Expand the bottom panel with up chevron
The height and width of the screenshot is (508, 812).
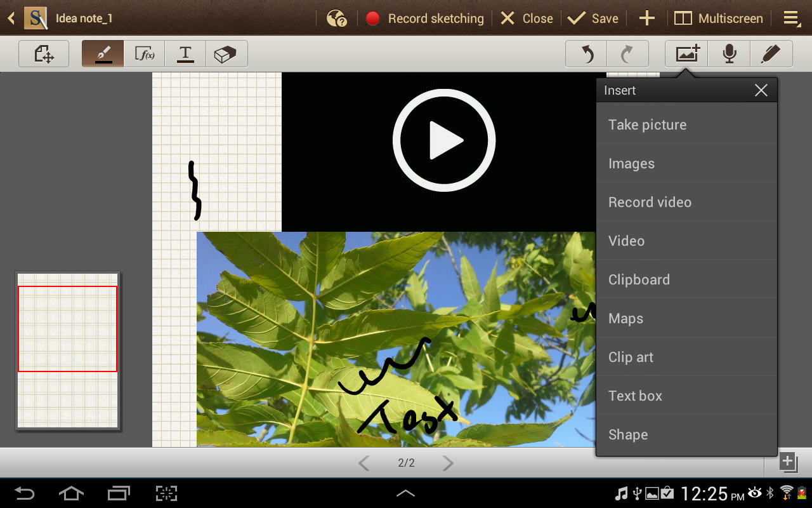pyautogui.click(x=405, y=493)
